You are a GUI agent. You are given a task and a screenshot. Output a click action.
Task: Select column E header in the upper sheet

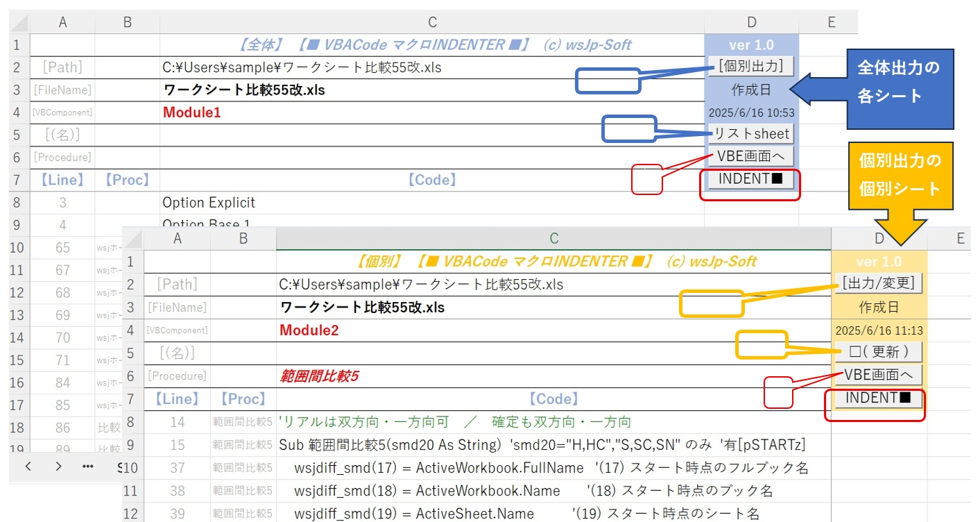tap(831, 22)
